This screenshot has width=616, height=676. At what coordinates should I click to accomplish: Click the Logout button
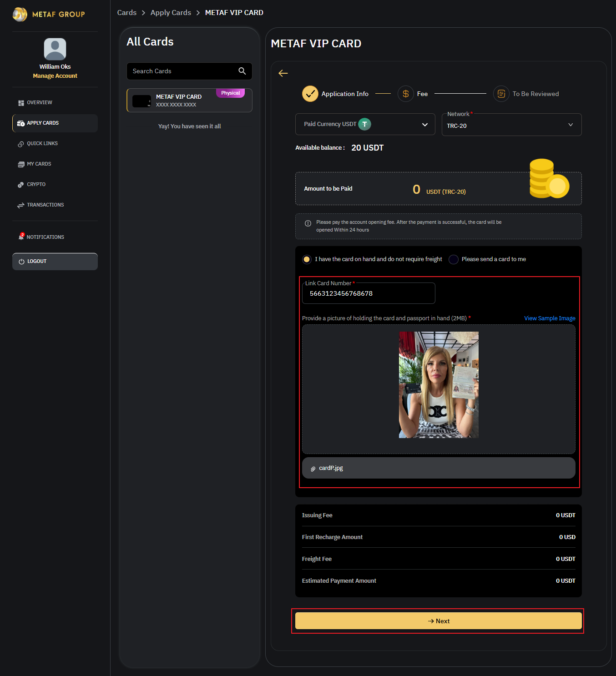pos(55,262)
